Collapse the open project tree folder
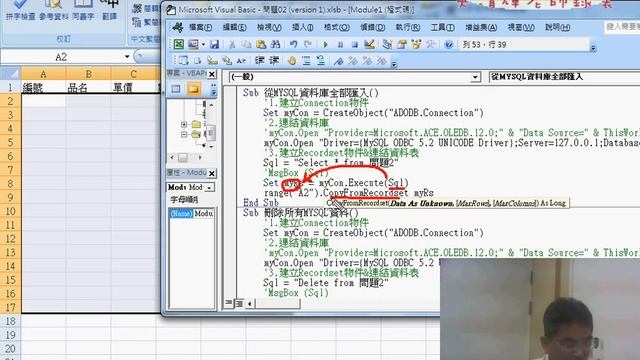Viewport: 640px width, 360px height. (x=184, y=134)
